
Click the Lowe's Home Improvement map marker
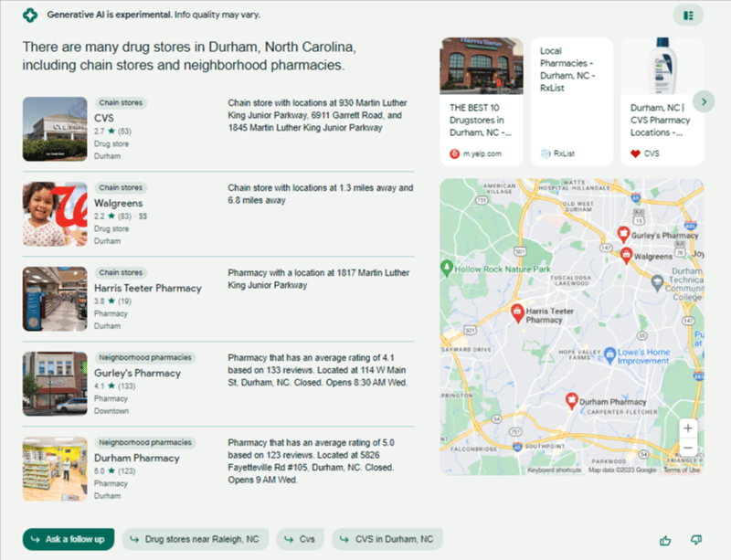click(x=609, y=354)
